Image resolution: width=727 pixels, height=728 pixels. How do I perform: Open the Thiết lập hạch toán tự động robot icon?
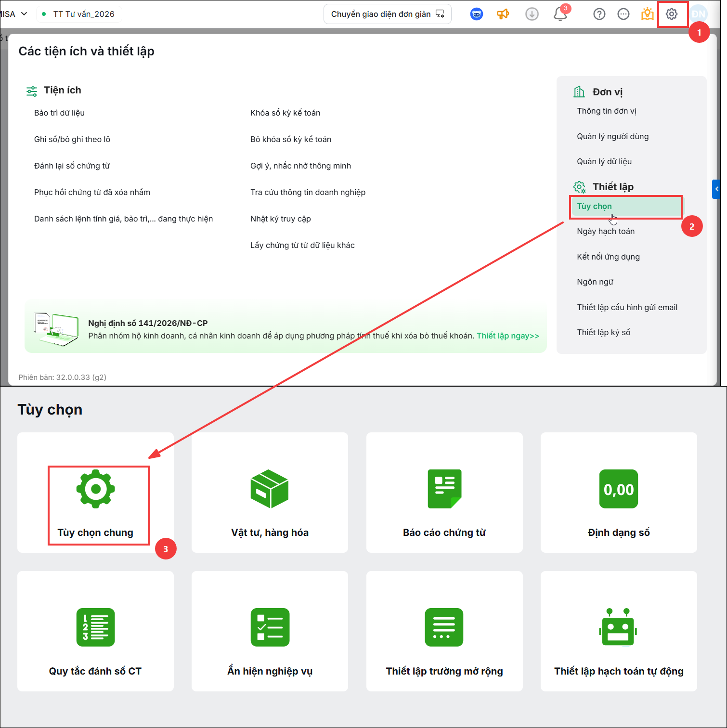pos(618,626)
